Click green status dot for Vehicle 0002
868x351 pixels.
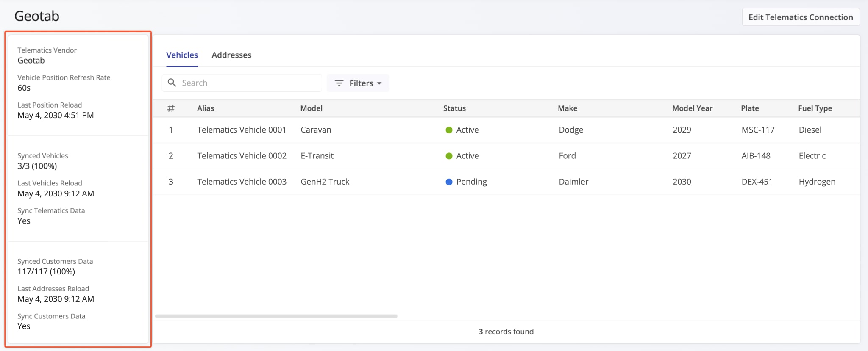pyautogui.click(x=449, y=156)
